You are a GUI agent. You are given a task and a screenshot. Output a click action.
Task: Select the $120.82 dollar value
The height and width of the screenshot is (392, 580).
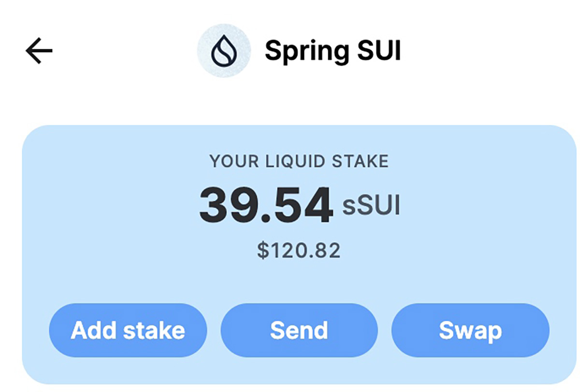[x=299, y=251]
